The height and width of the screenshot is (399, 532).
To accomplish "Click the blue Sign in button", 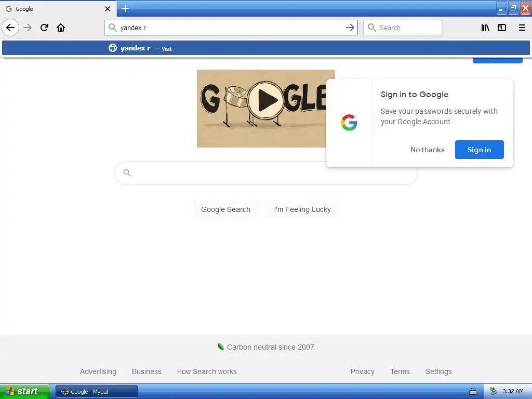I will click(479, 150).
